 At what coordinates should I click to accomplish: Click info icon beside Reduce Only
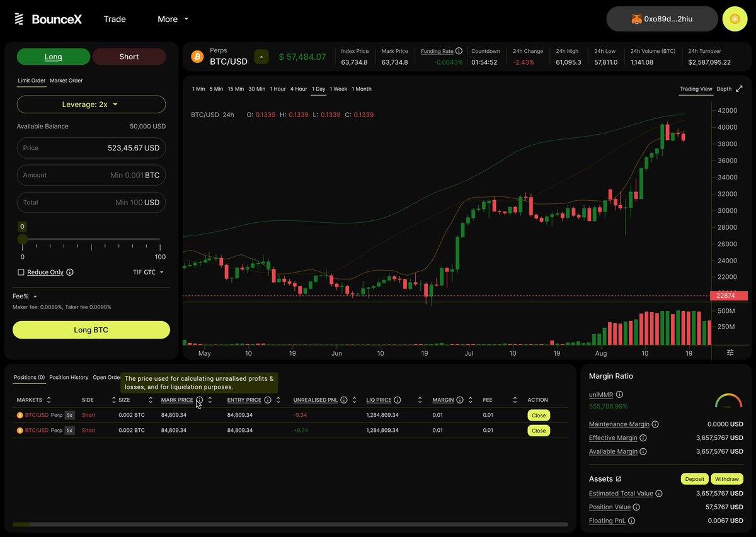(x=70, y=272)
